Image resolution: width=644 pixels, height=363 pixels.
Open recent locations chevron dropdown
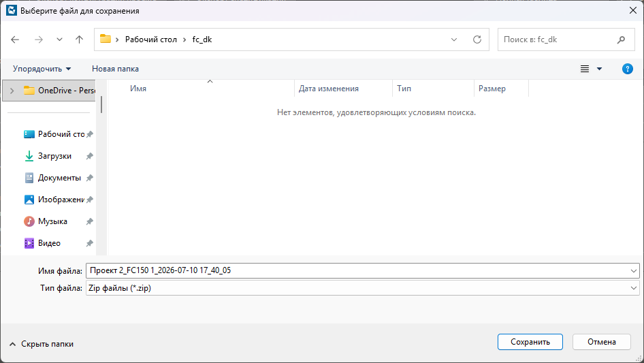59,40
